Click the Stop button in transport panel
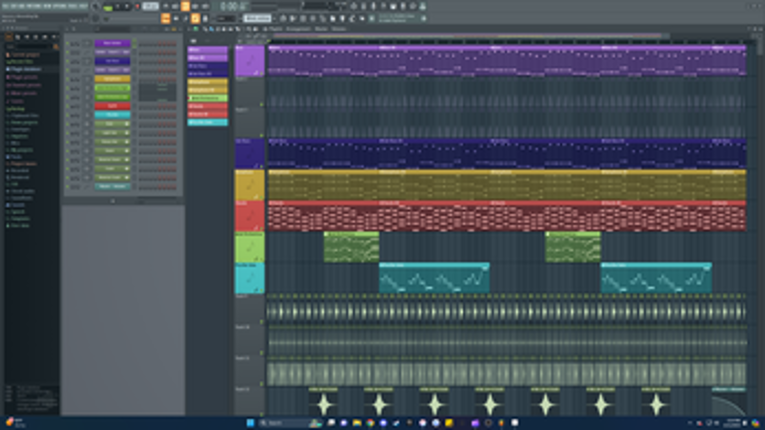Image resolution: width=765 pixels, height=430 pixels. (127, 6)
